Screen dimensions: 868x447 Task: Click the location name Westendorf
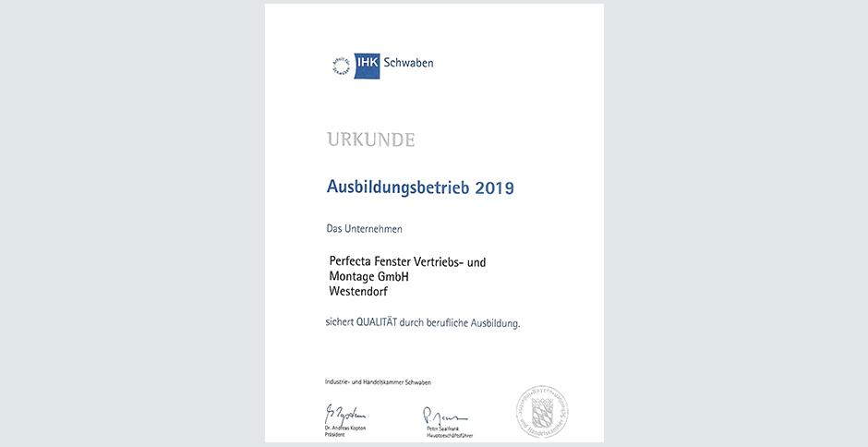359,292
